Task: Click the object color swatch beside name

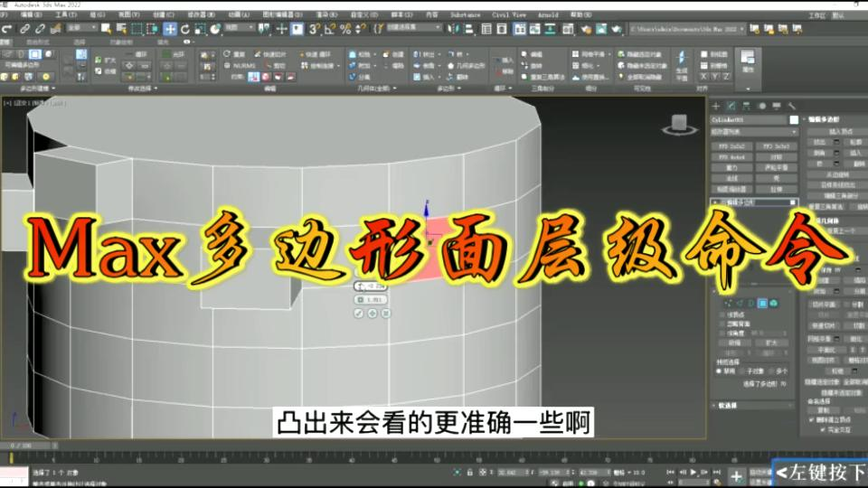Action: tap(794, 120)
